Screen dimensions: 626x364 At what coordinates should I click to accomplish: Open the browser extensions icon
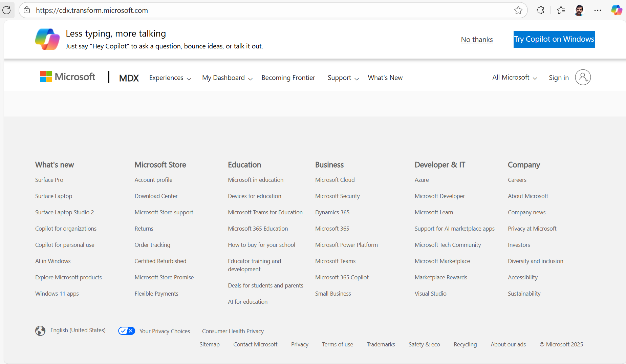coord(540,10)
